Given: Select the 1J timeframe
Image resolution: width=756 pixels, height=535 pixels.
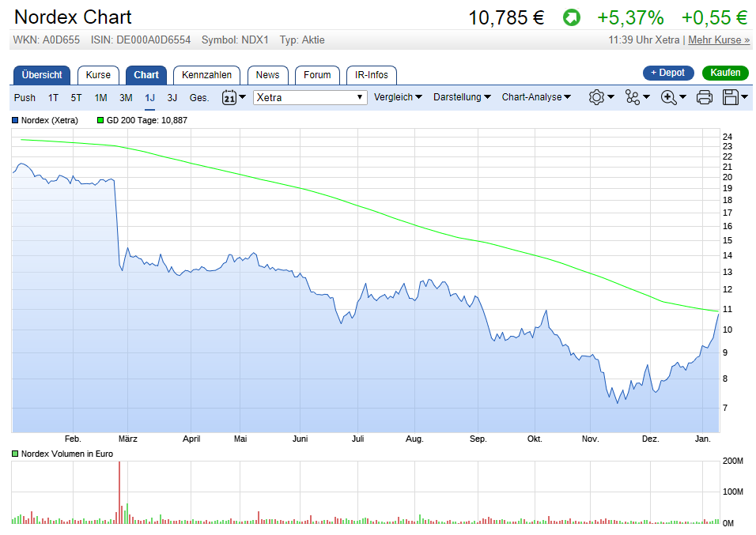Looking at the screenshot, I should click(150, 98).
